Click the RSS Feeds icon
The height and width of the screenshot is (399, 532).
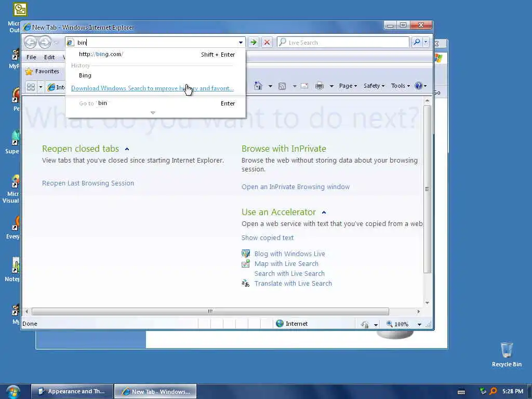tap(282, 86)
